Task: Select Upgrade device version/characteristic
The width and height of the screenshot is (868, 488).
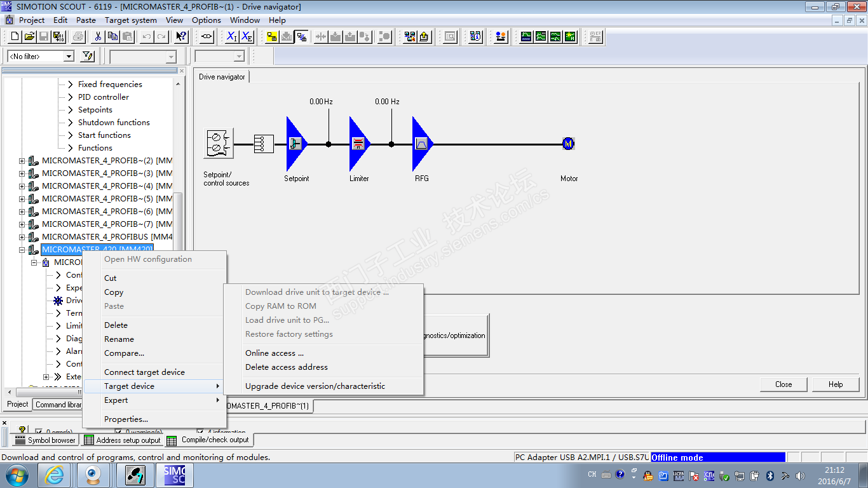Action: (323, 386)
